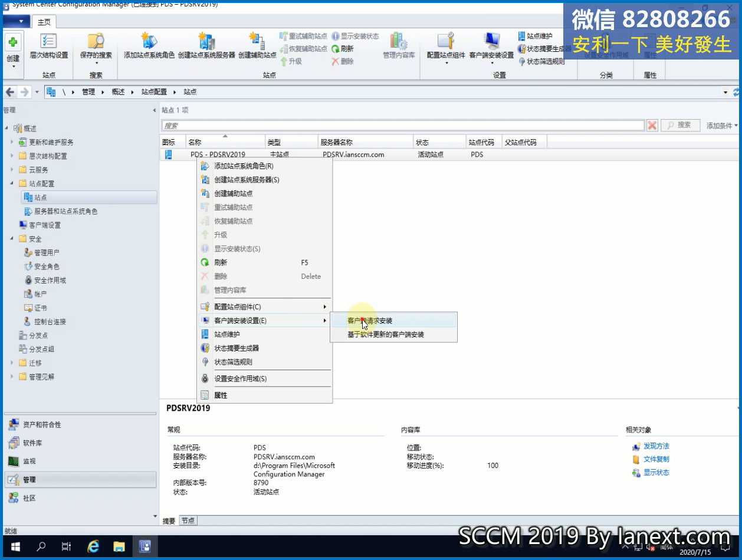
Task: Choose 状态筛选规则 in context menu
Action: tap(264, 362)
